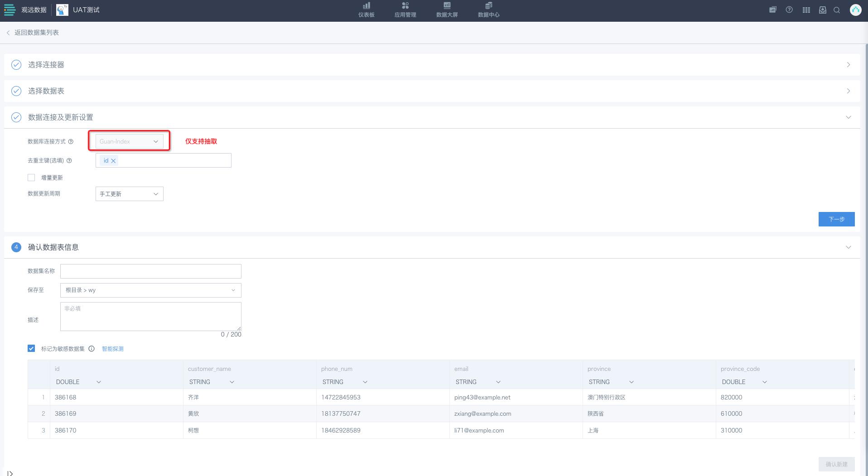Open the apps grid icon in header
Viewport: 868px width, 476px height.
point(806,10)
